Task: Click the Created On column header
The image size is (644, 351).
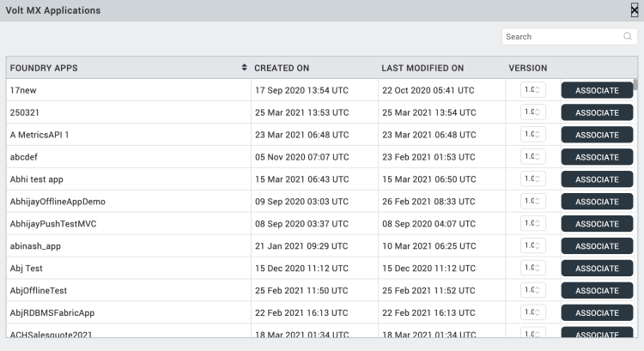Action: 282,68
